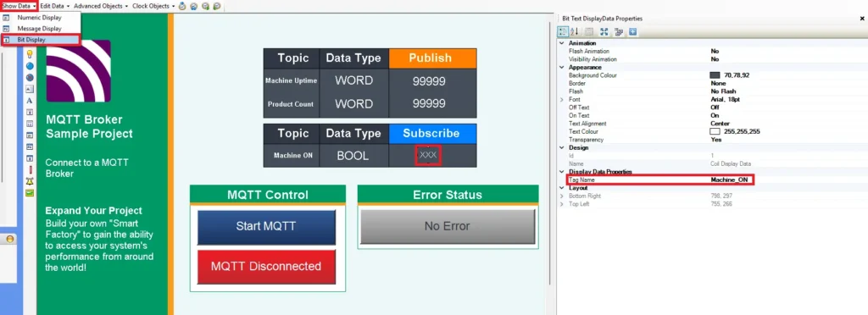Edit the Tag Name value Machine_ON
This screenshot has height=315, width=868.
click(x=729, y=180)
